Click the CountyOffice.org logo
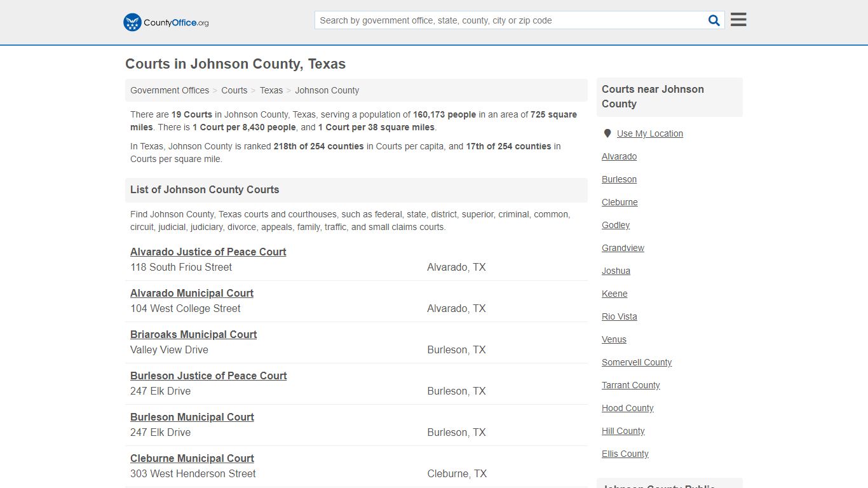Screen dimensions: 868x488 (165, 22)
